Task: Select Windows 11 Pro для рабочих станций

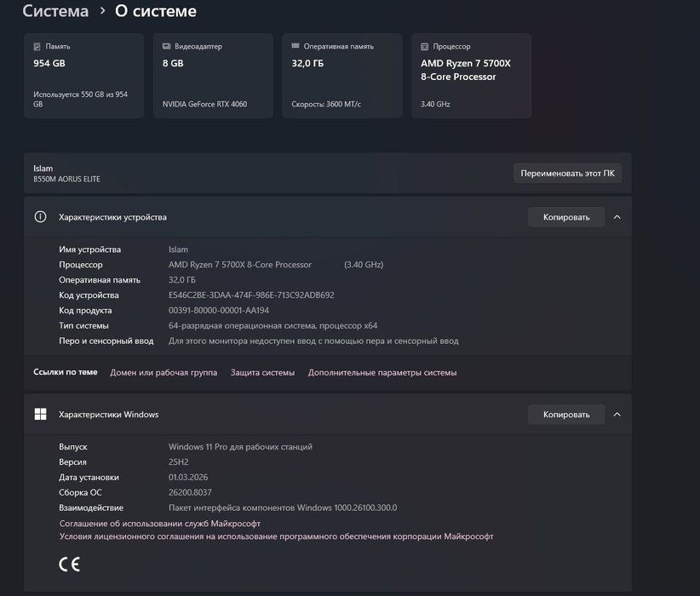Action: tap(240, 447)
